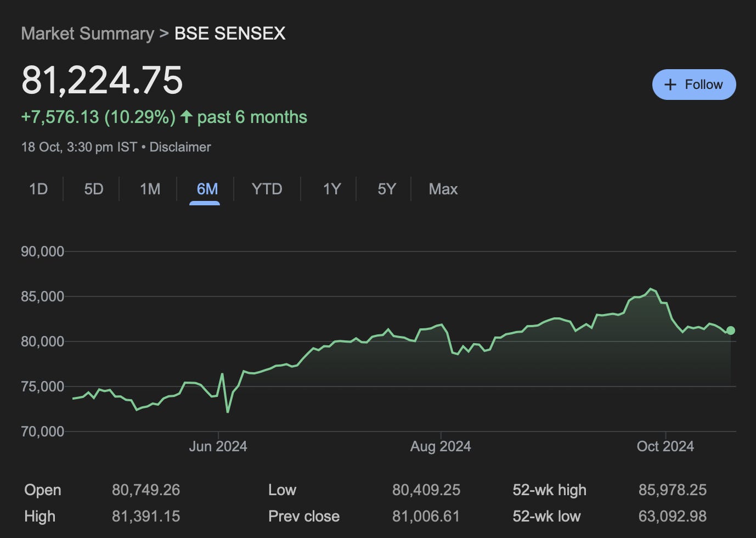Click the 52-wk low value 63,092.98

[673, 516]
